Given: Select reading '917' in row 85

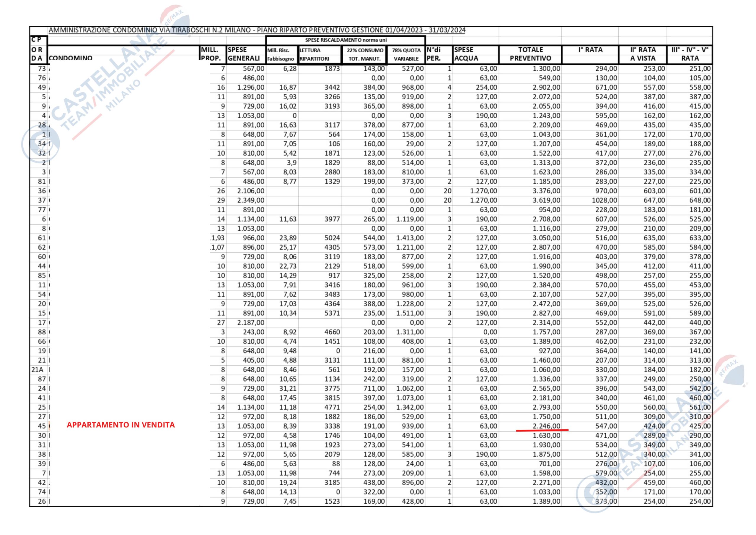Looking at the screenshot, I should 334,275.
